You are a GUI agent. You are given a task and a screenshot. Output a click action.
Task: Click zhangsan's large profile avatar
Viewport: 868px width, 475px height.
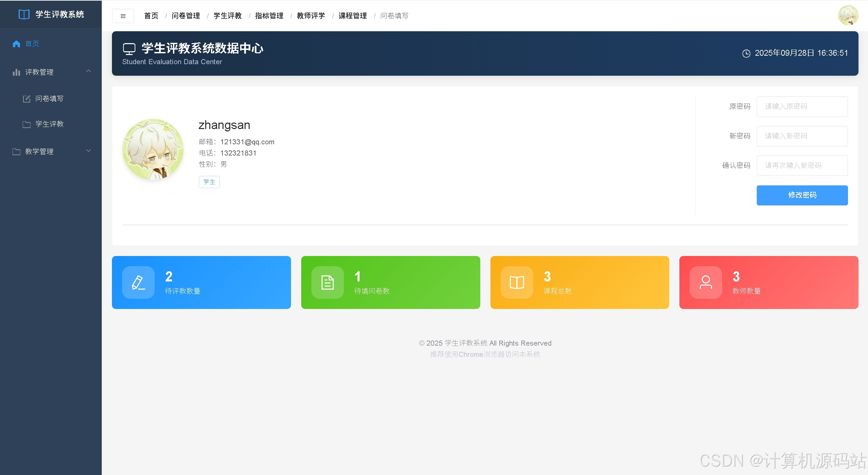click(153, 149)
